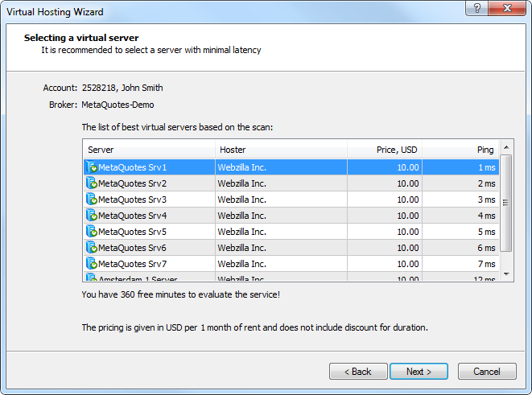The image size is (532, 395).
Task: Click the server list scroll up arrow
Action: [506, 148]
